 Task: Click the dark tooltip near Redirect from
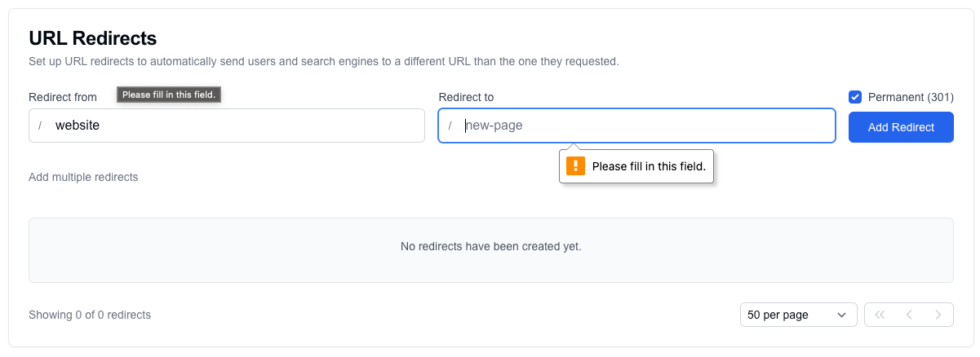[x=169, y=95]
